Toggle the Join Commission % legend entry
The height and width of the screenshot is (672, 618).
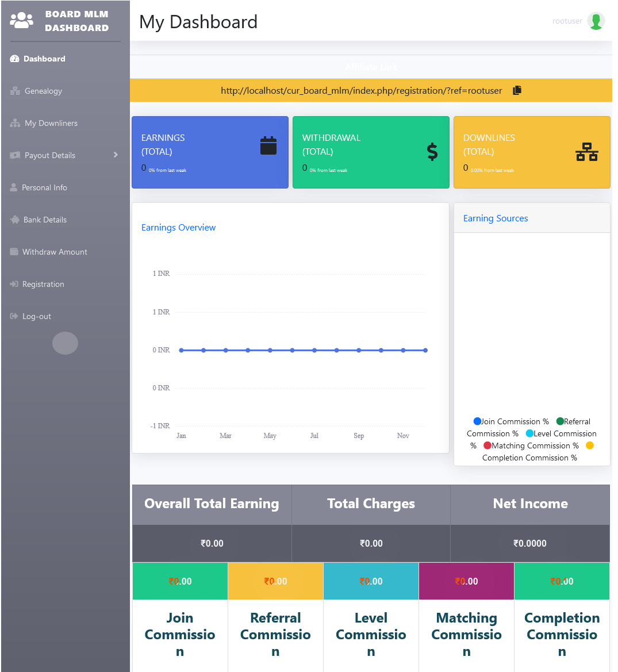click(510, 421)
